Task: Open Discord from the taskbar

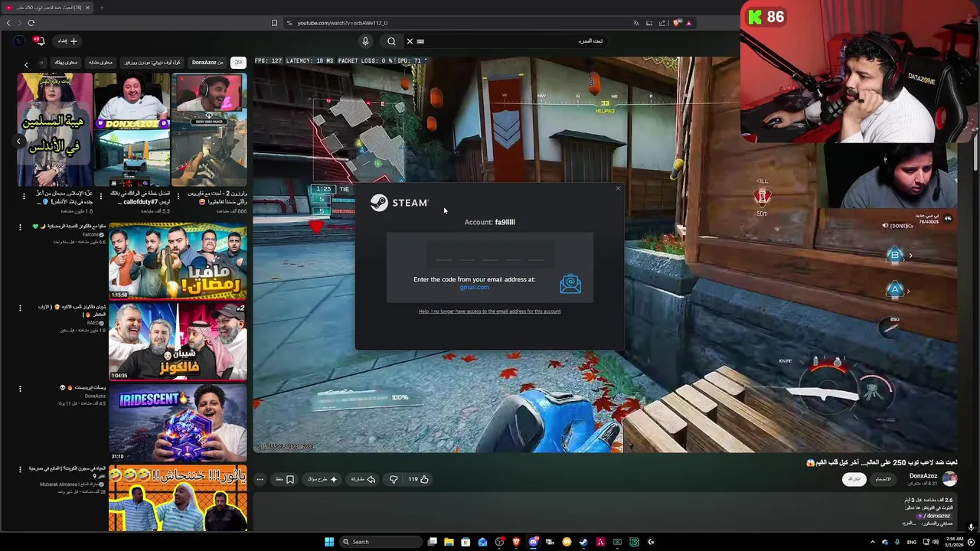Action: coord(533,542)
